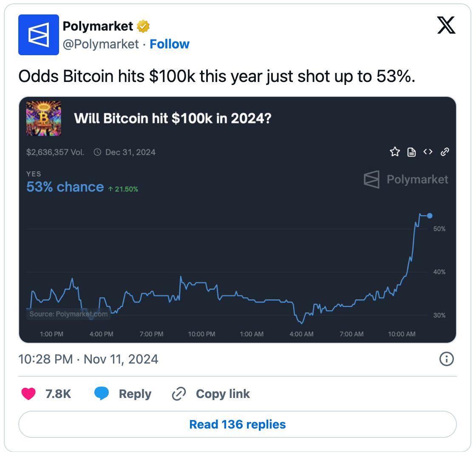Follow the Polymarket account
The width and height of the screenshot is (476, 457).
(169, 44)
